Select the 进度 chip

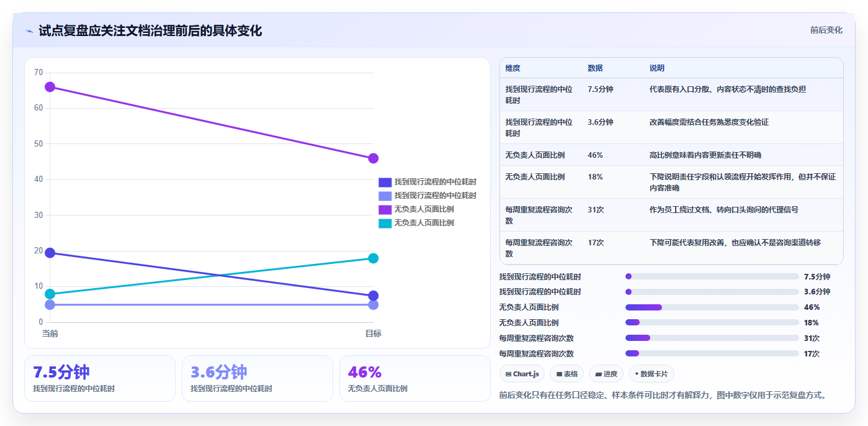pos(606,374)
